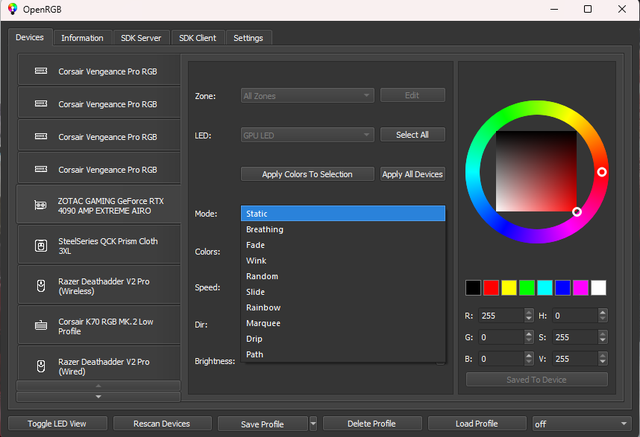Image resolution: width=640 pixels, height=437 pixels.
Task: Click the saturation square handle in color picker
Action: 577,211
